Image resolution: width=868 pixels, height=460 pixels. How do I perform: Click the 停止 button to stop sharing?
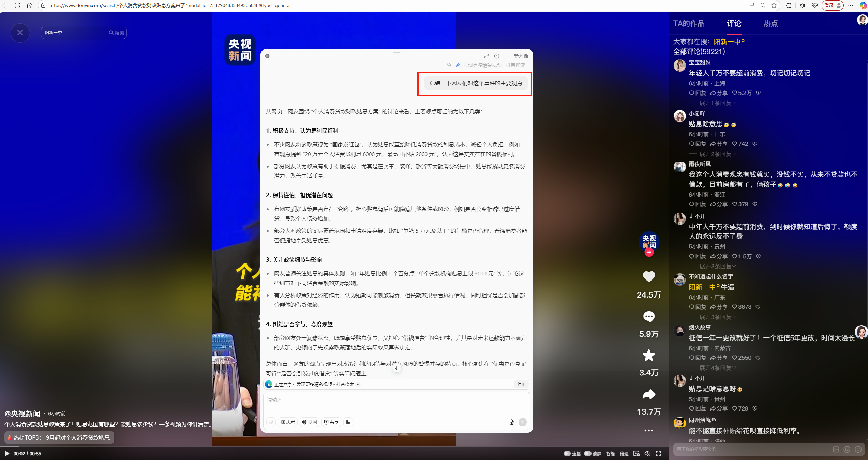coord(521,385)
